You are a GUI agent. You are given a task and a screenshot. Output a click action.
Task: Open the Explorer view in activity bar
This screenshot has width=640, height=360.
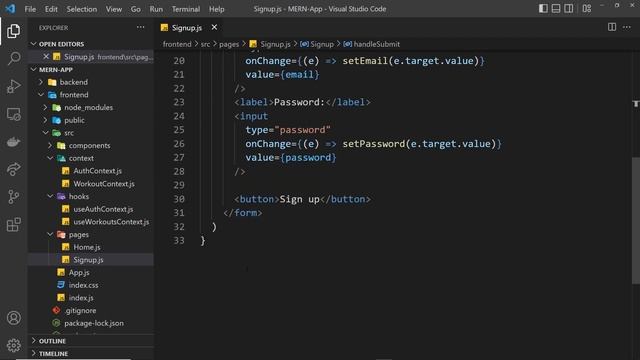pyautogui.click(x=13, y=31)
